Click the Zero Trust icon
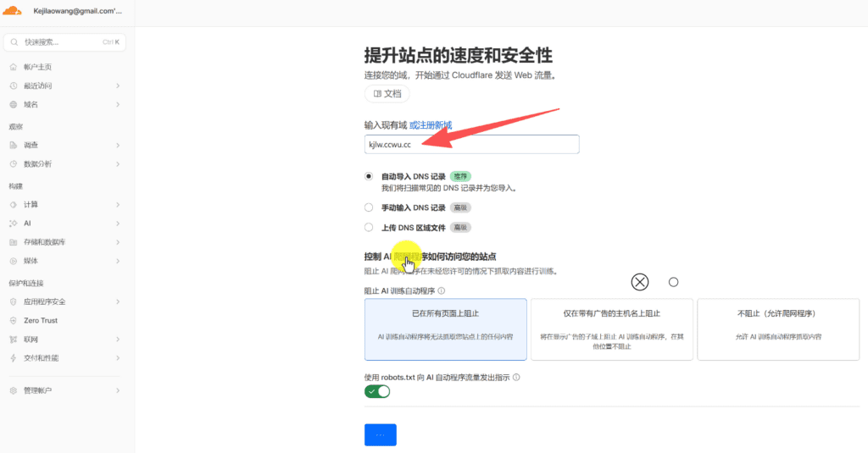 pos(14,321)
